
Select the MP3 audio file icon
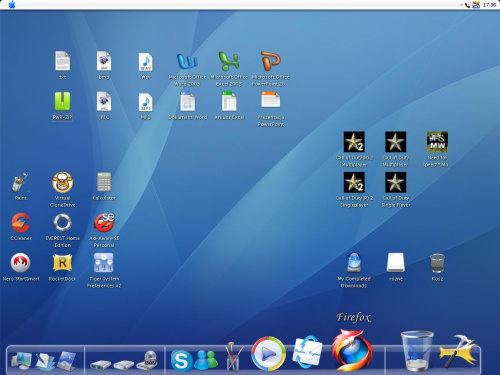click(146, 102)
